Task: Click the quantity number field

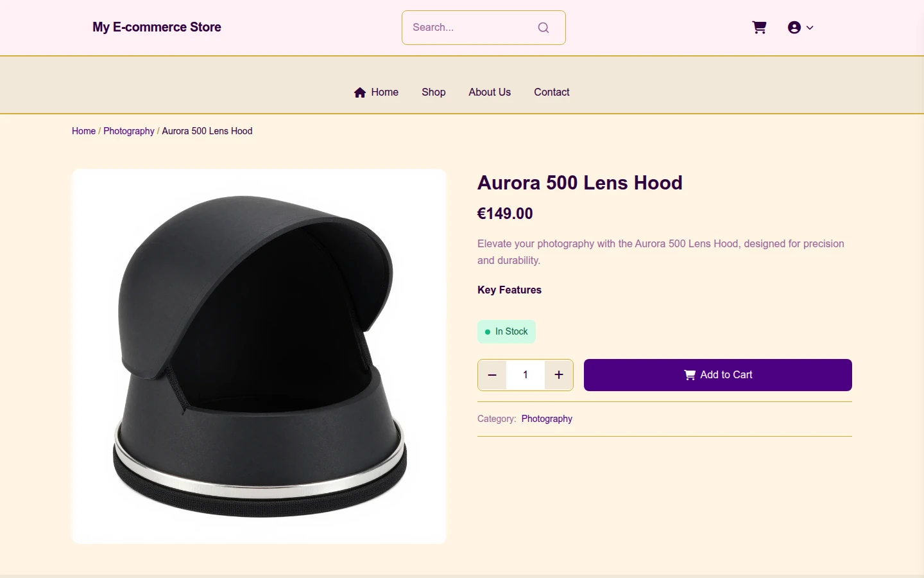Action: (526, 375)
